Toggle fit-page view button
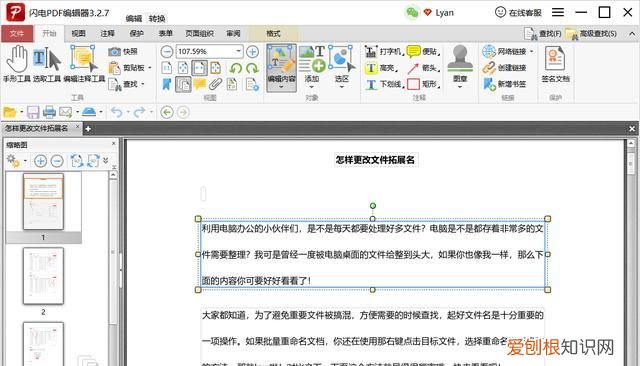The image size is (640, 366). click(183, 68)
